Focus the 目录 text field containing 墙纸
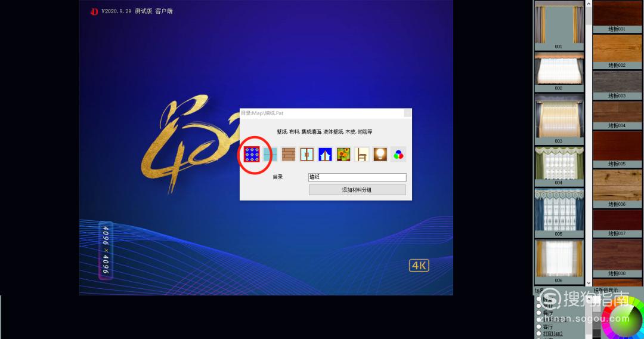The height and width of the screenshot is (339, 644). pyautogui.click(x=357, y=177)
